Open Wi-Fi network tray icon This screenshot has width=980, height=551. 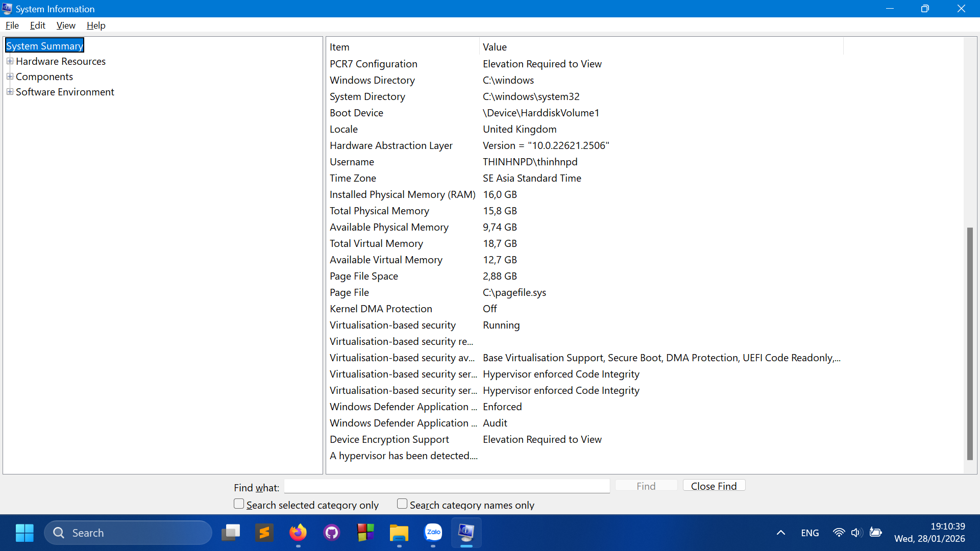(x=838, y=533)
